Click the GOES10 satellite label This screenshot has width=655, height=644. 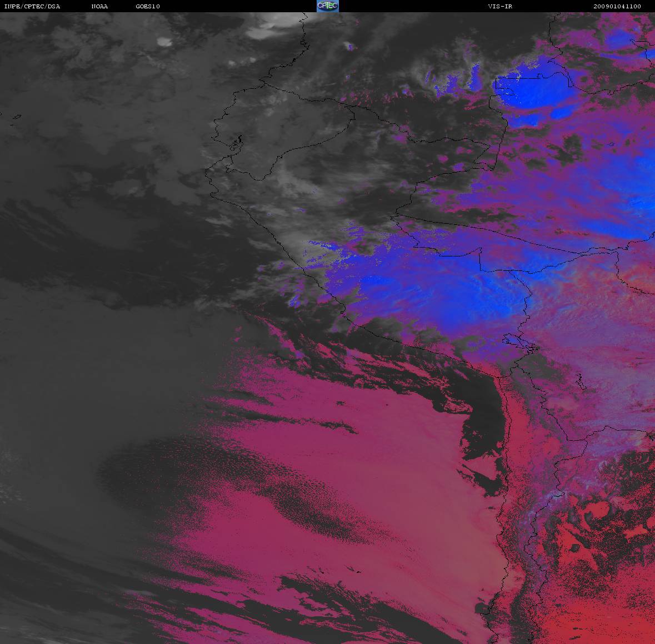148,6
